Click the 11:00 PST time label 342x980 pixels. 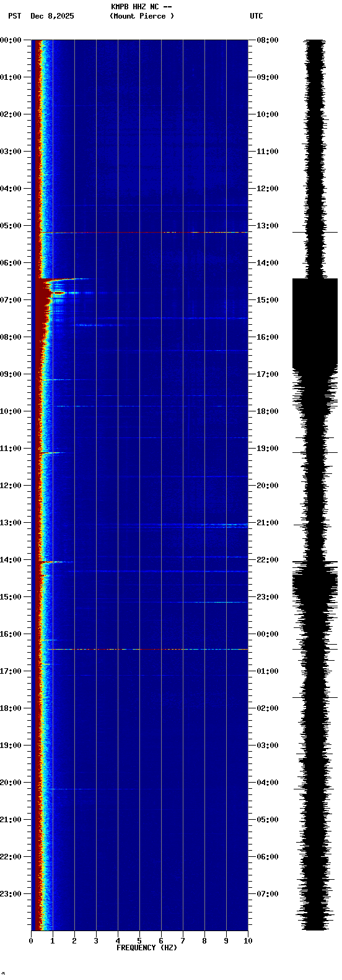click(11, 449)
